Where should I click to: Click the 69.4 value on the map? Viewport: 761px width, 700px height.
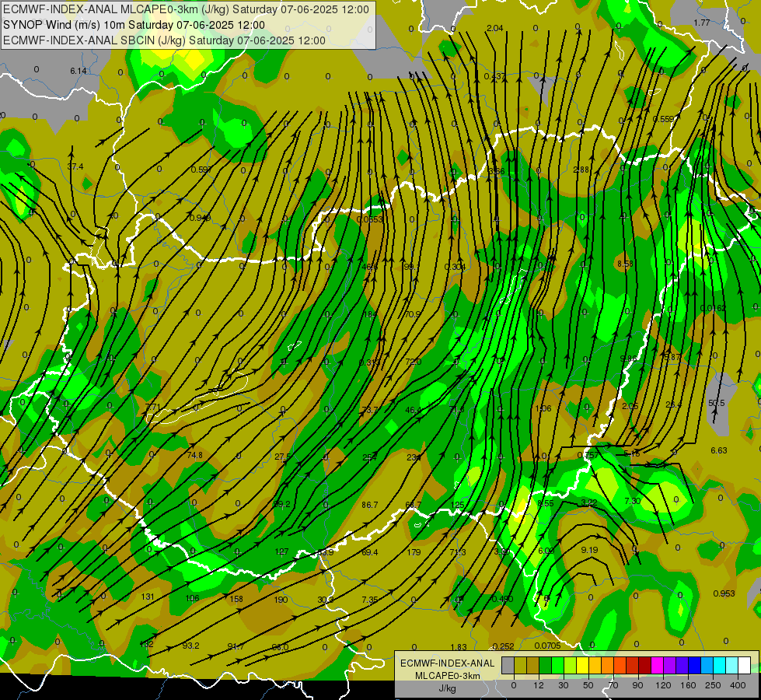(x=370, y=552)
